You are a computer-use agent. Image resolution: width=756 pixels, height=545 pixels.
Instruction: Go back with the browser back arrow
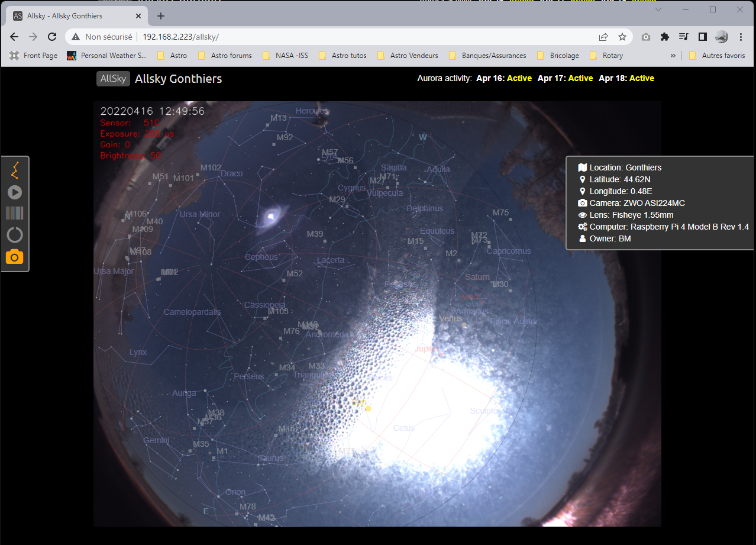15,37
